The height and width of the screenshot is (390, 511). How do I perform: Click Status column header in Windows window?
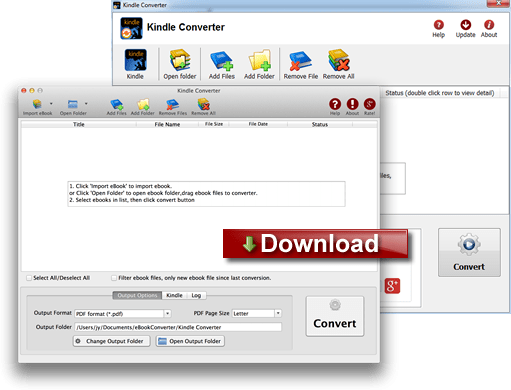point(440,93)
